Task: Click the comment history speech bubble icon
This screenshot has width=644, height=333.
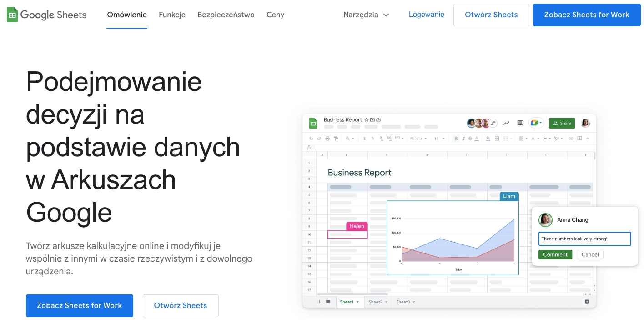Action: (520, 123)
